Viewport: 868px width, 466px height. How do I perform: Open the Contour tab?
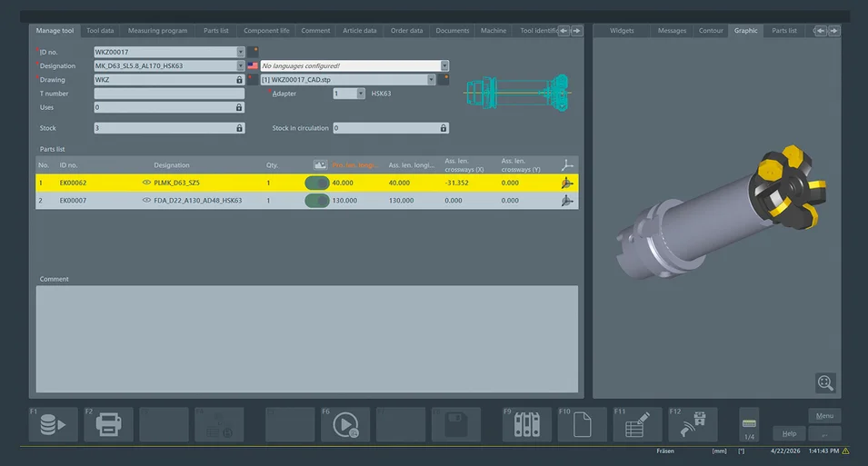(711, 31)
